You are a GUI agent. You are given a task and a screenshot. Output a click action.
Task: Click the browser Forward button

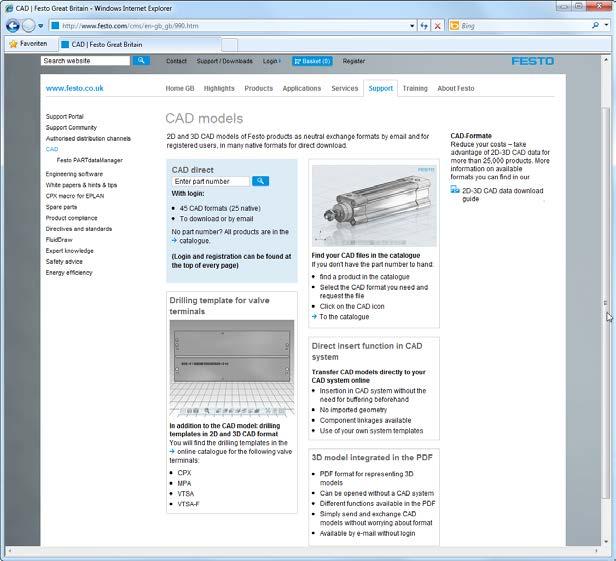(x=28, y=26)
